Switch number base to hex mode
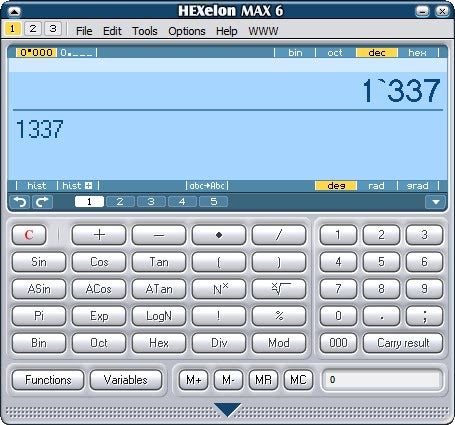The height and width of the screenshot is (425, 455). [x=417, y=53]
